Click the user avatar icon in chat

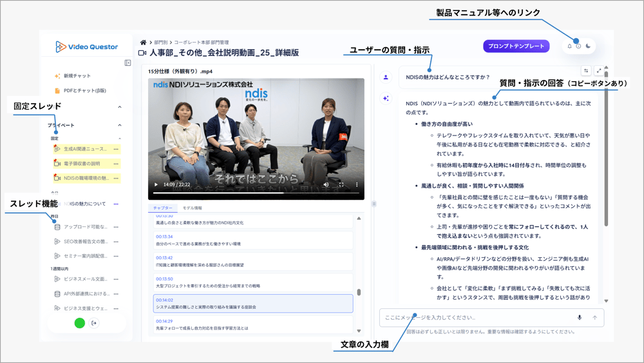(386, 77)
